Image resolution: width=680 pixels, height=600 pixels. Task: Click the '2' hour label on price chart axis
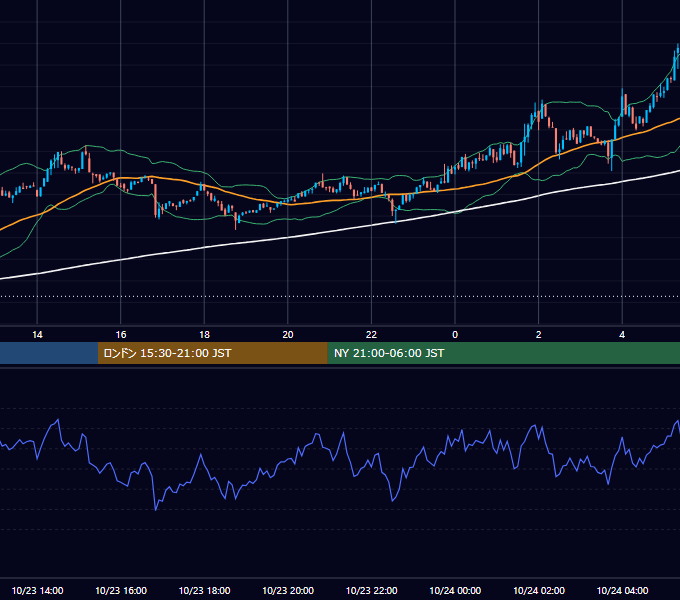pyautogui.click(x=538, y=335)
